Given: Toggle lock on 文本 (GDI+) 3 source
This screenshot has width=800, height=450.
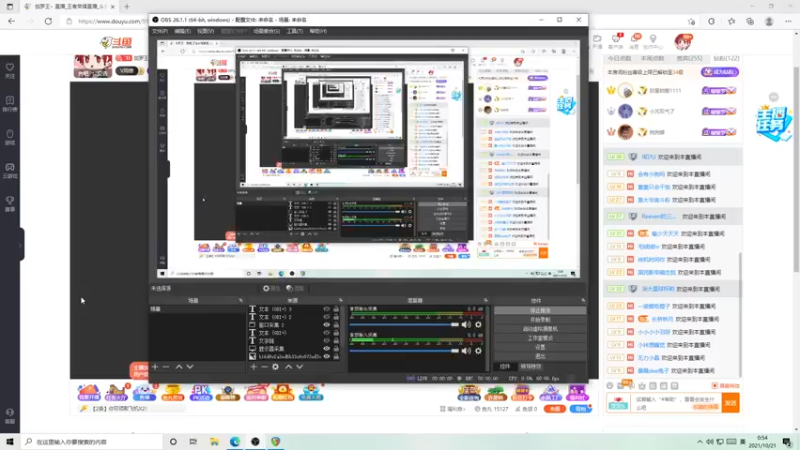Looking at the screenshot, I should tap(336, 309).
